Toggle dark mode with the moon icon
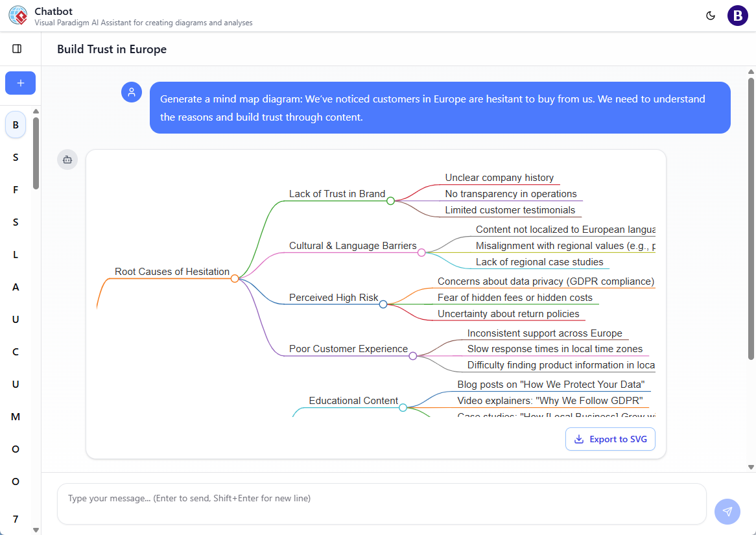The height and width of the screenshot is (535, 756). click(x=711, y=15)
